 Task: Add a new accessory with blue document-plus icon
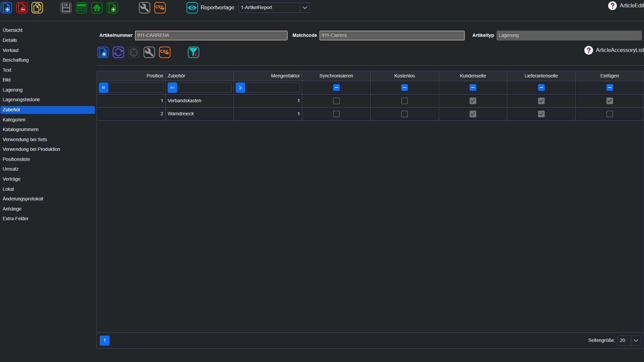pyautogui.click(x=103, y=52)
